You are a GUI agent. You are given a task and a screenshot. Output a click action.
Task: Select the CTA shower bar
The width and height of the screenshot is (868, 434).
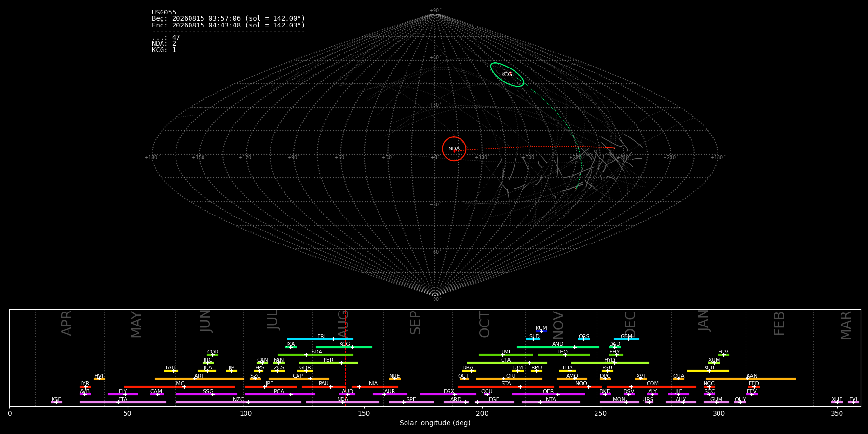click(x=507, y=363)
